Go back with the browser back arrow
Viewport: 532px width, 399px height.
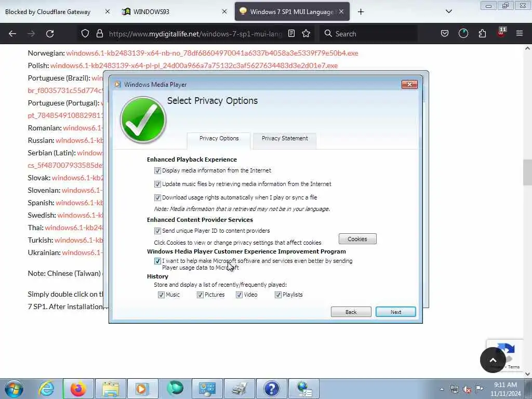click(12, 34)
